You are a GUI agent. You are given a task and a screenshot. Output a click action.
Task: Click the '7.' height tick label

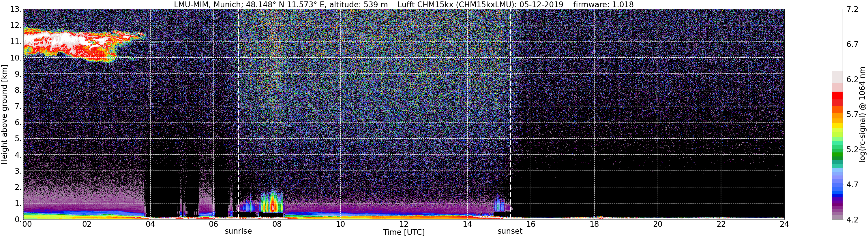click(18, 107)
